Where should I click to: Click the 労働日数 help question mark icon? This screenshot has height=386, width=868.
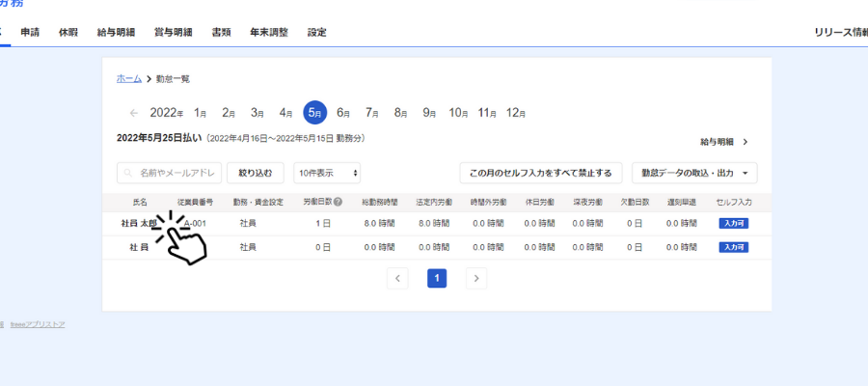(338, 202)
